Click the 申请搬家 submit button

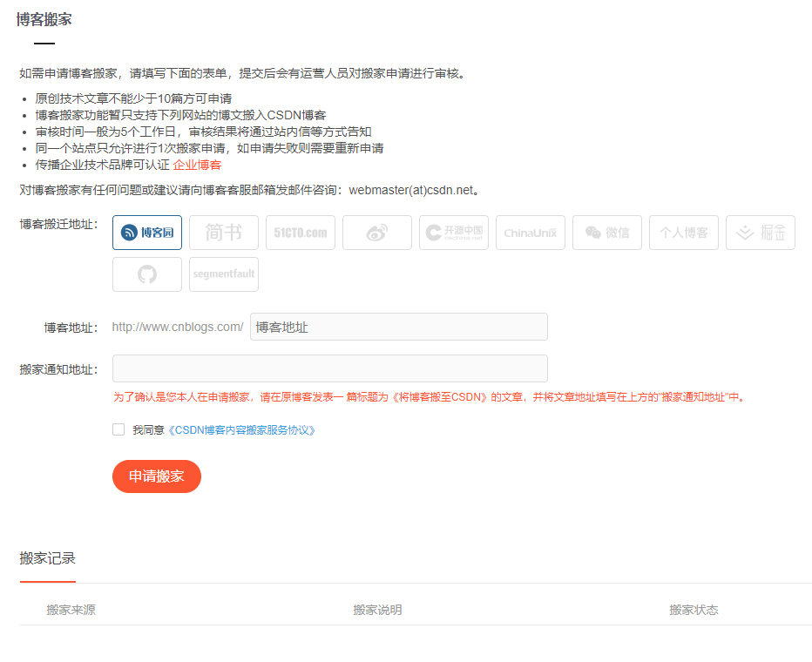click(156, 476)
